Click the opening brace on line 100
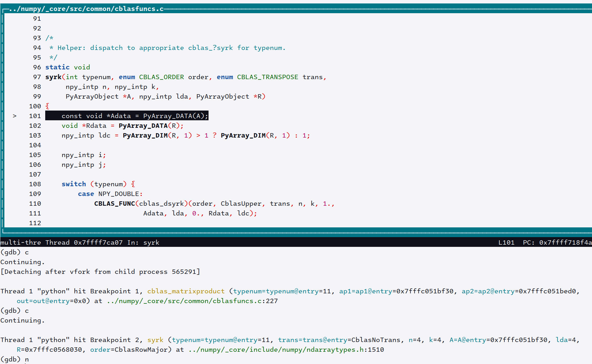592x364 pixels. pos(47,106)
